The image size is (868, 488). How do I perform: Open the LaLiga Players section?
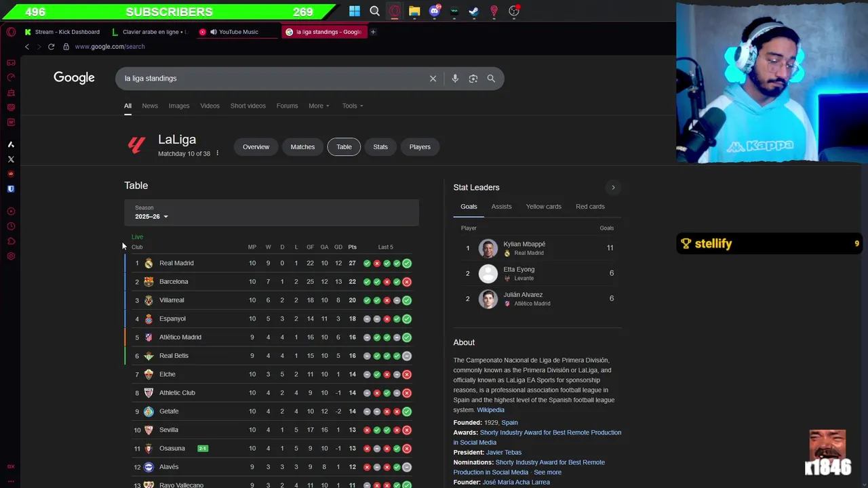(x=420, y=147)
